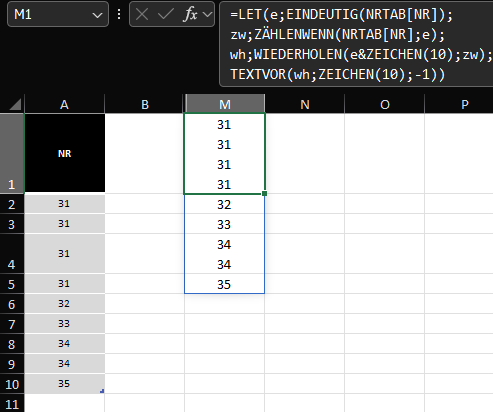Click cell A7 containing 33
493x412 pixels.
[x=65, y=324]
